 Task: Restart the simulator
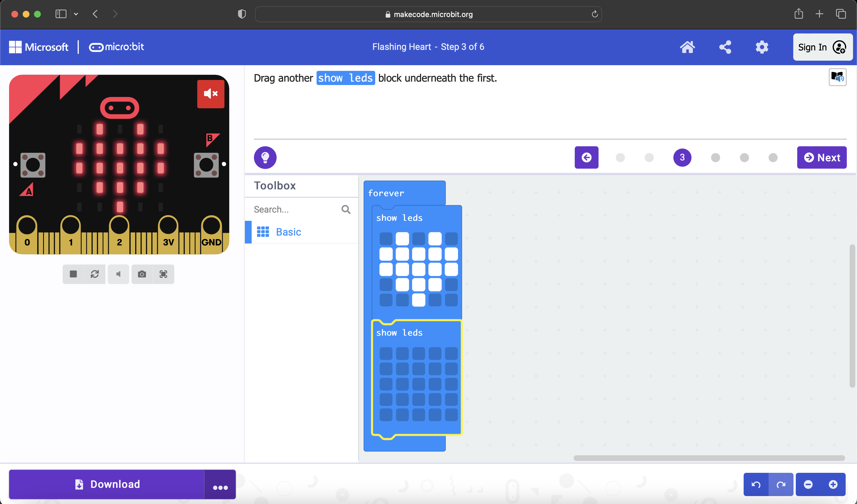tap(95, 274)
